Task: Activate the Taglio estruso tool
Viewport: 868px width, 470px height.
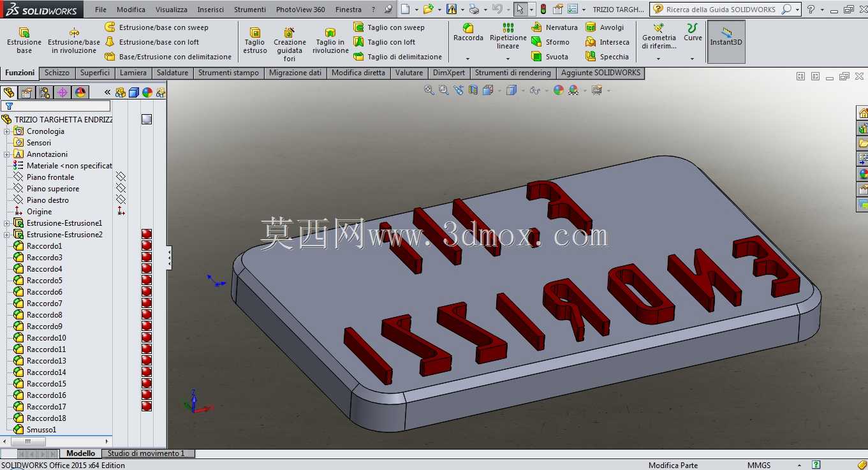Action: 255,41
